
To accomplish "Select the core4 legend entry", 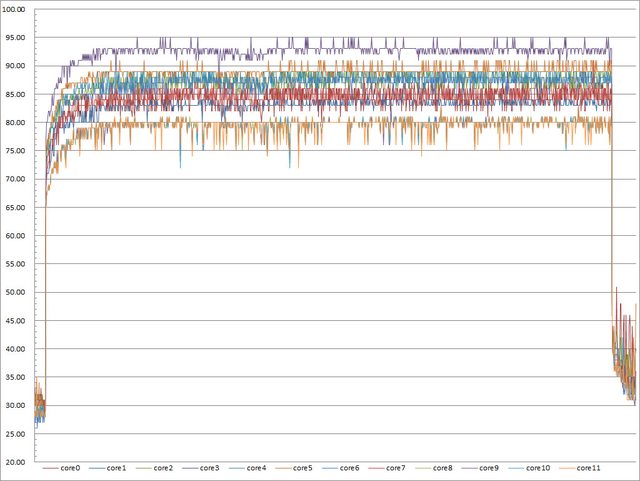I will (257, 468).
